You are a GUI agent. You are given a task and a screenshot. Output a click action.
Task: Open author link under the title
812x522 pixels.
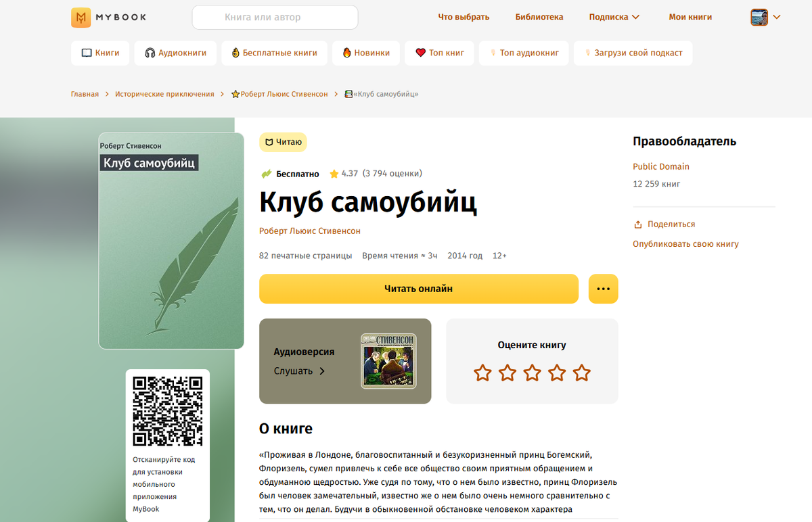point(310,231)
